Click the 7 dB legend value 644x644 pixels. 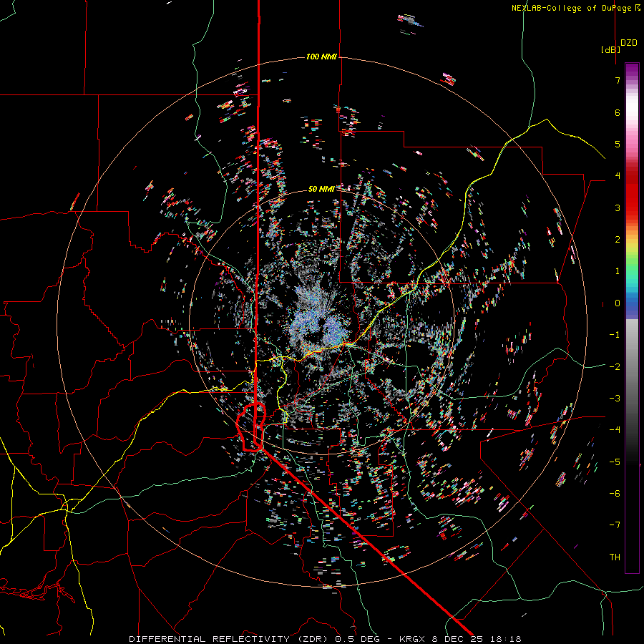click(618, 80)
